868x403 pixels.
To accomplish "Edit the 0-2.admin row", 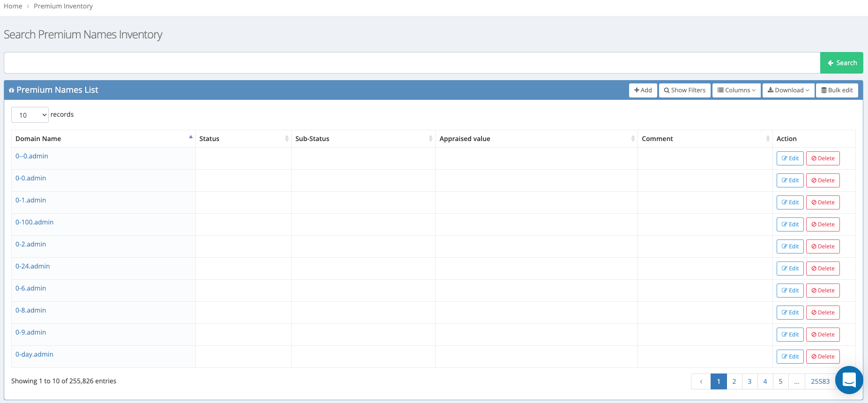I will [790, 246].
